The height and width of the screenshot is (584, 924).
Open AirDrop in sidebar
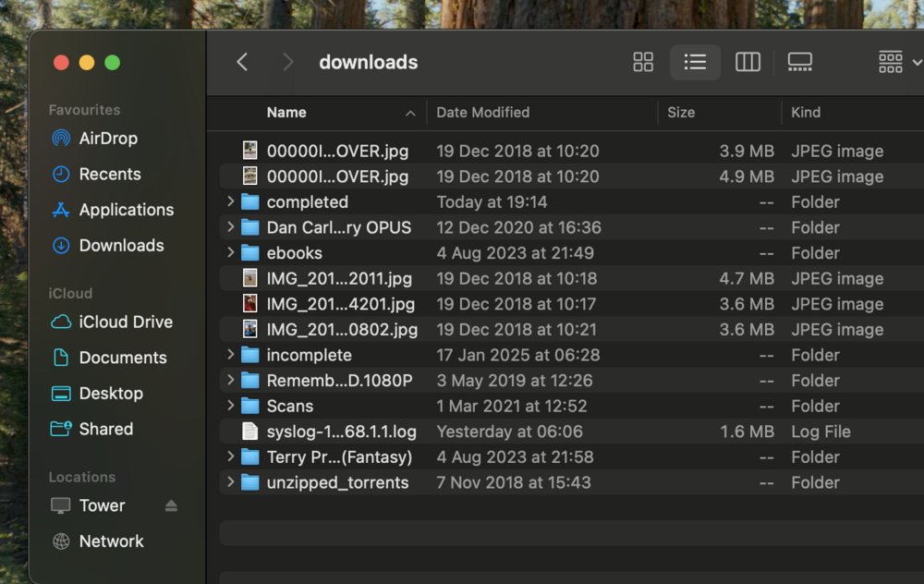coord(94,139)
